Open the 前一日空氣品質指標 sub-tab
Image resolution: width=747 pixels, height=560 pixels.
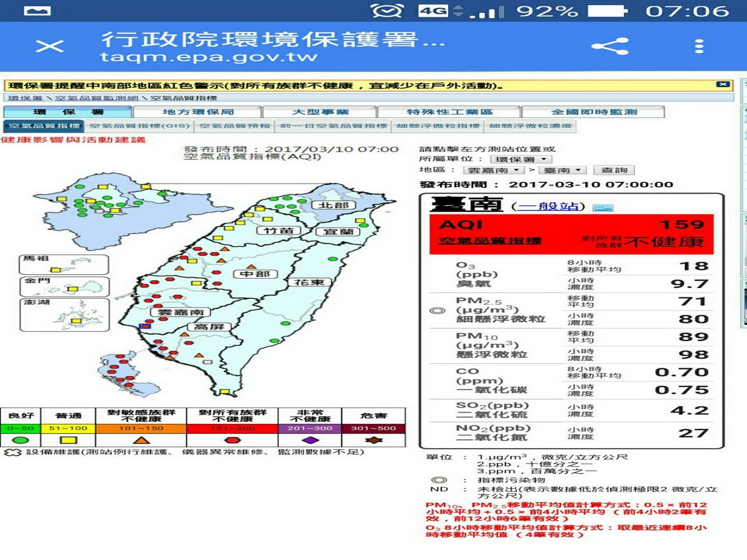click(334, 126)
